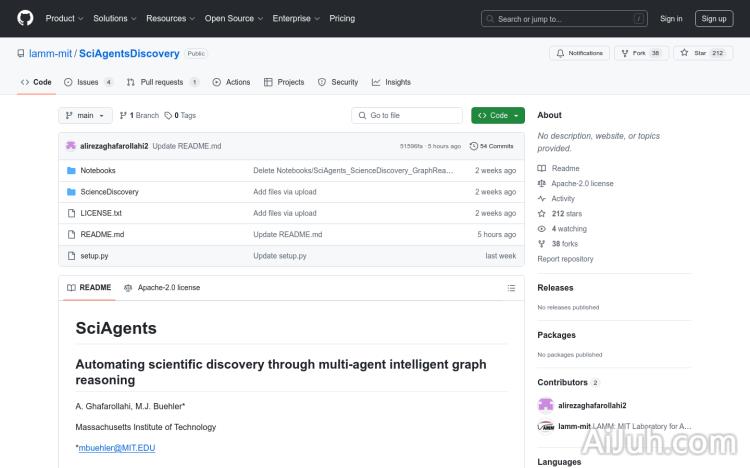
Task: Open the lamm-mit owner link
Action: tap(50, 54)
